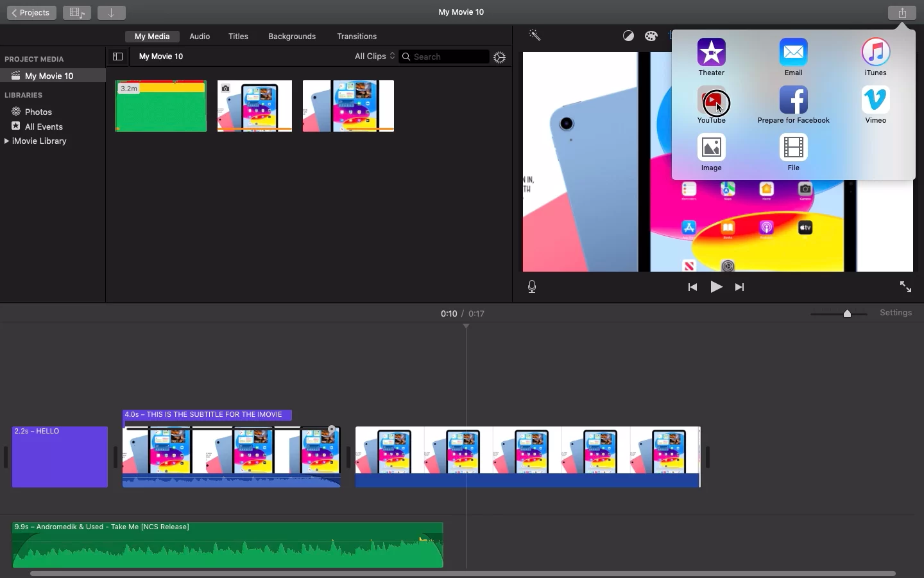Open the Transitions tab
The image size is (924, 578).
pos(357,37)
